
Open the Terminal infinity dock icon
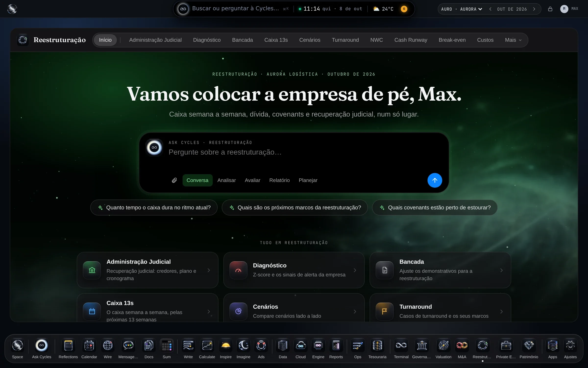(401, 345)
